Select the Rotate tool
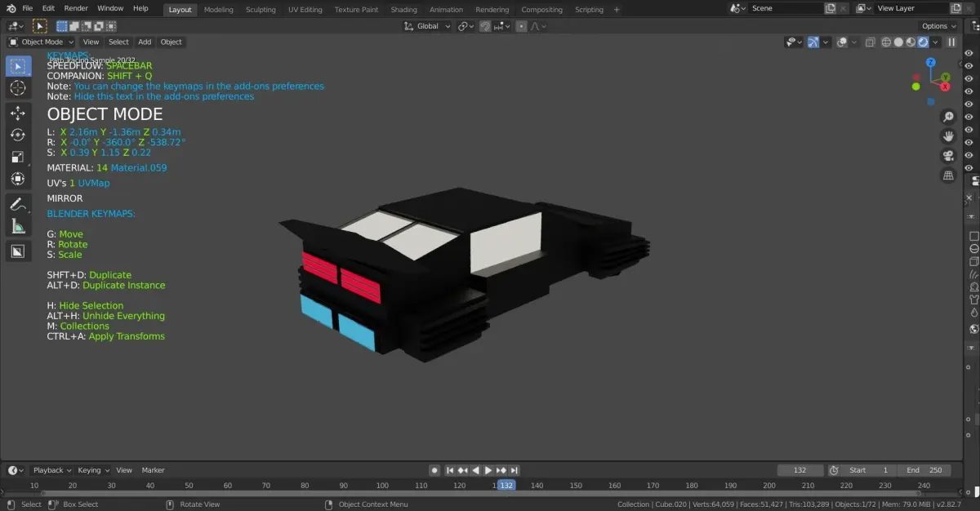This screenshot has width=980, height=511. click(18, 135)
